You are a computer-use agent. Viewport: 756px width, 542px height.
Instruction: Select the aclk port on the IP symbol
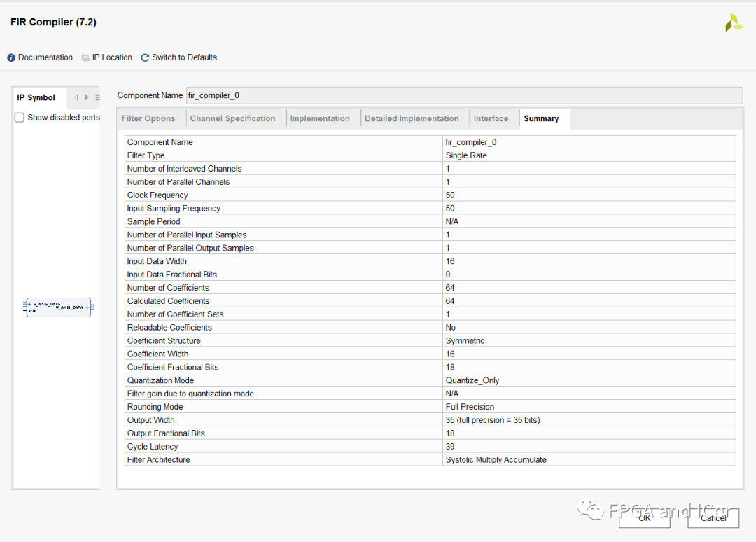click(31, 311)
